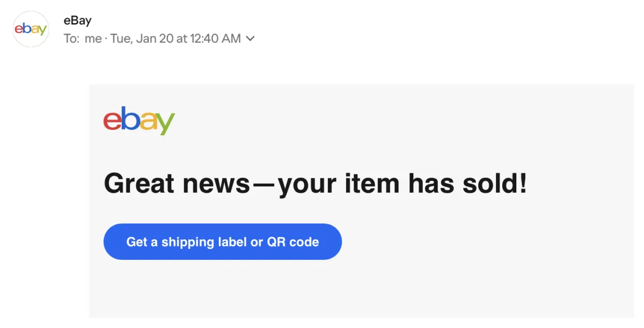Click the date "Tue, Jan 20"
This screenshot has height=328, width=644.
pyautogui.click(x=142, y=39)
